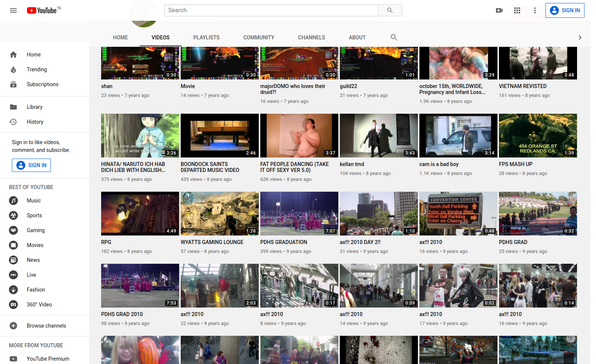Open the PDHS GRADUATION video thumbnail
The image size is (596, 364).
tap(299, 214)
